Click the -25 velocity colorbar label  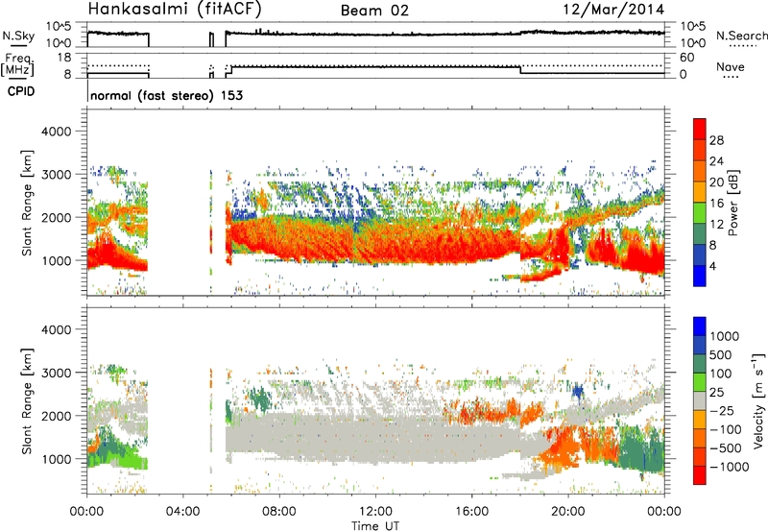721,411
